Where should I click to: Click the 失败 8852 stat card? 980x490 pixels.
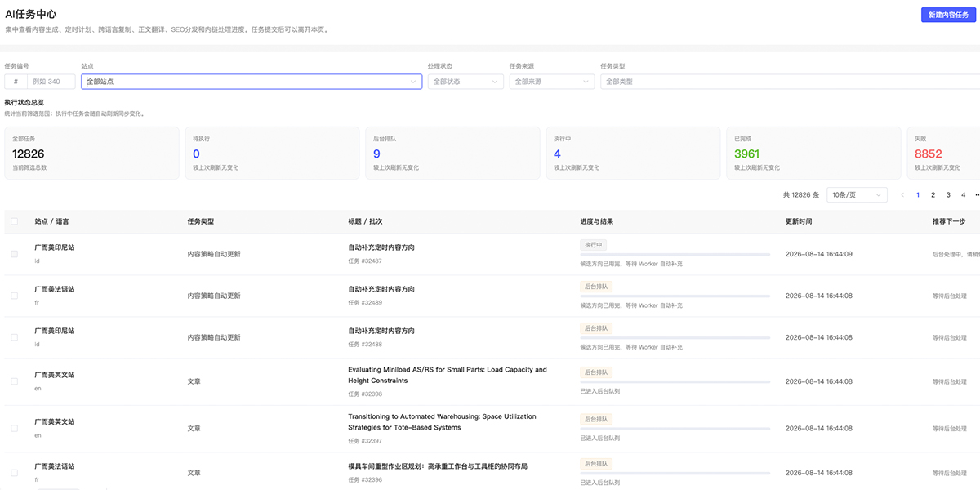click(943, 153)
